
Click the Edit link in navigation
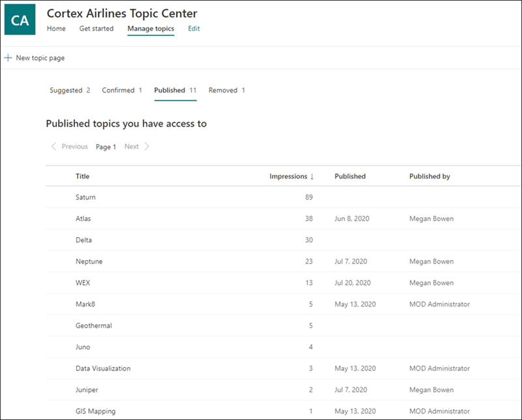tap(194, 29)
